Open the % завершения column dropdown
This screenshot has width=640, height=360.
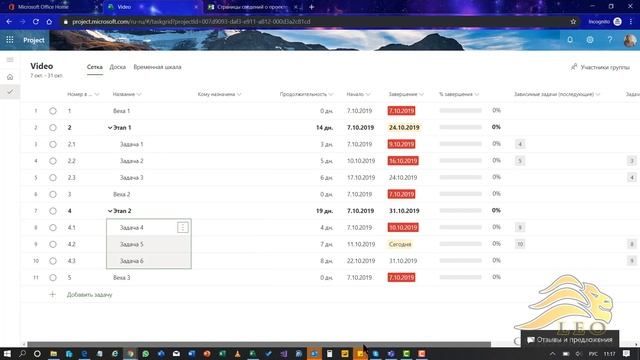pos(477,94)
